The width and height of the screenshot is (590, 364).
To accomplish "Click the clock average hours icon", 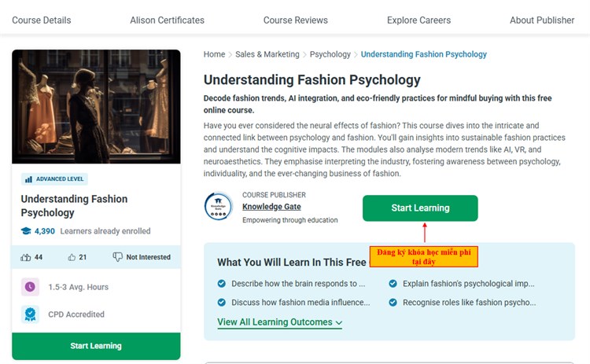I will [x=30, y=287].
